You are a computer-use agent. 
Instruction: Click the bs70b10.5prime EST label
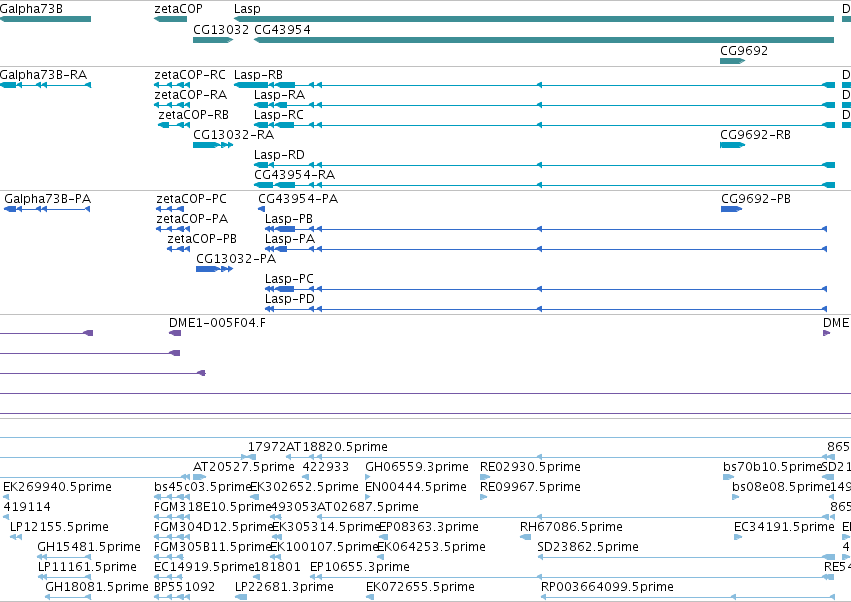coord(772,467)
